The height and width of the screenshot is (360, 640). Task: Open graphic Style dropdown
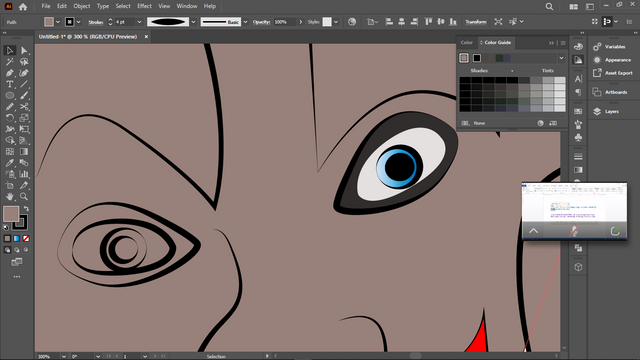336,22
